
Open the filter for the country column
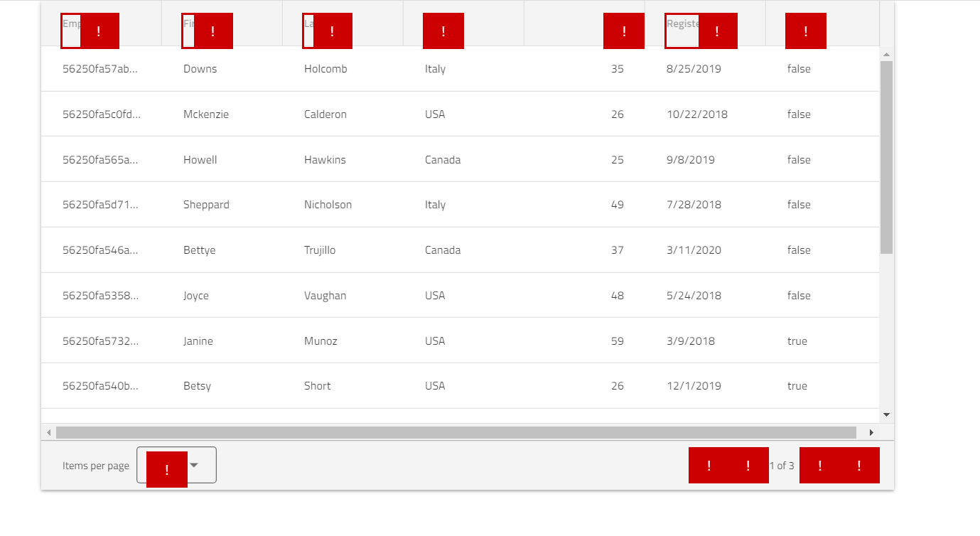(443, 31)
